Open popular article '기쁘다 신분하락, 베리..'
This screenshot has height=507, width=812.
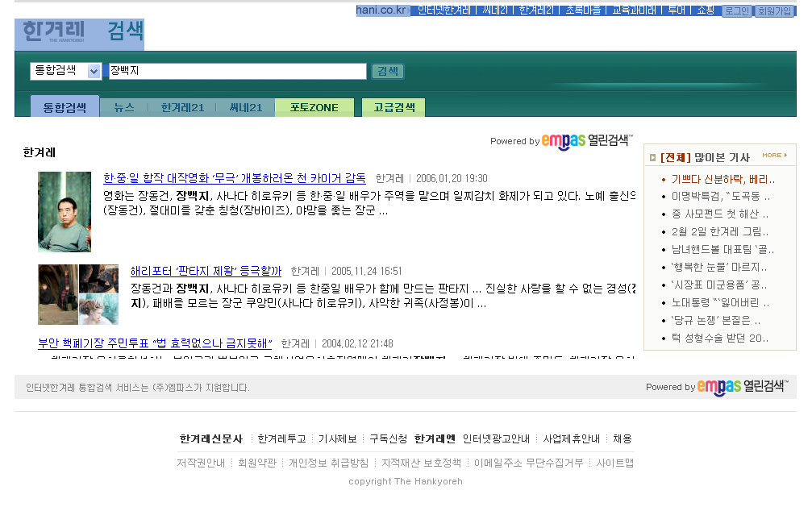pos(723,179)
